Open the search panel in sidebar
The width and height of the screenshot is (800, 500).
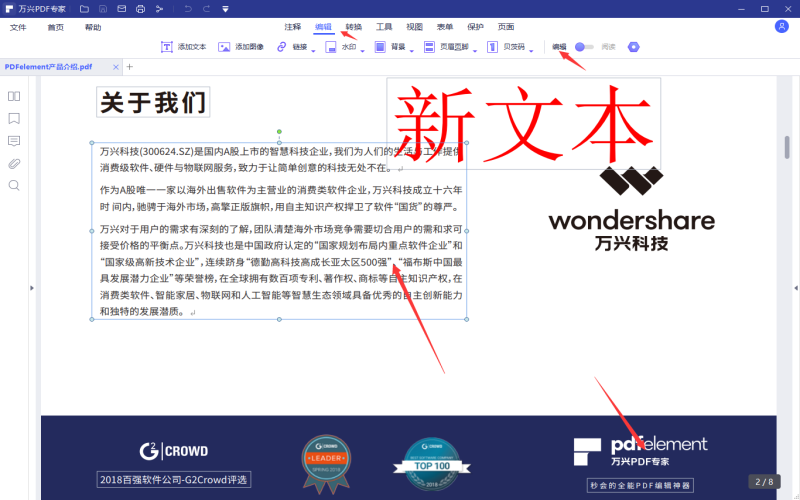coord(14,185)
